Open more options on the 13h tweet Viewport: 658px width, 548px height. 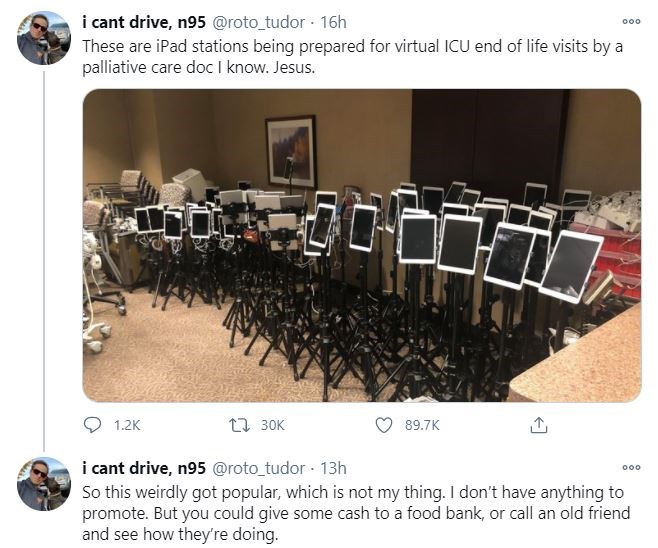tap(630, 467)
